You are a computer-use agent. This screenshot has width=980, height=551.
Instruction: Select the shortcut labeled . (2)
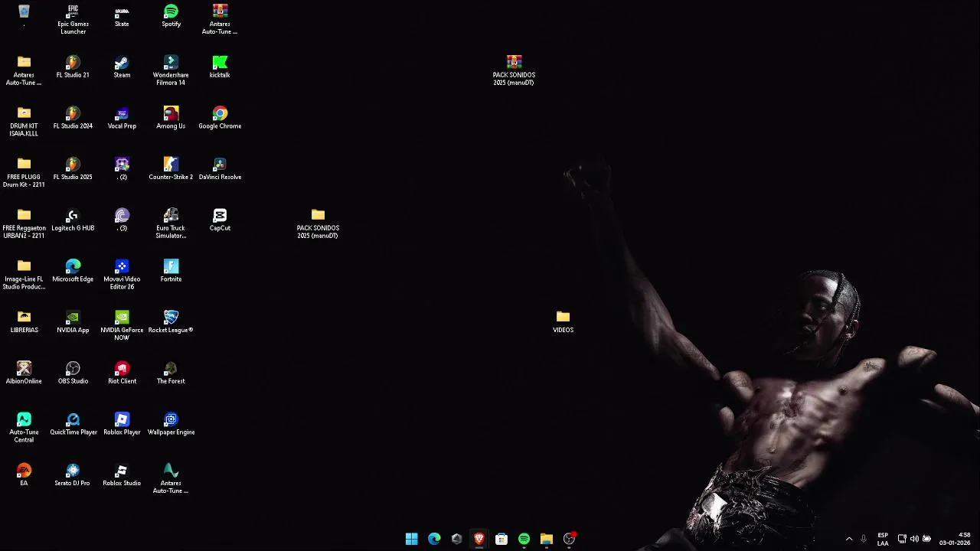[122, 170]
